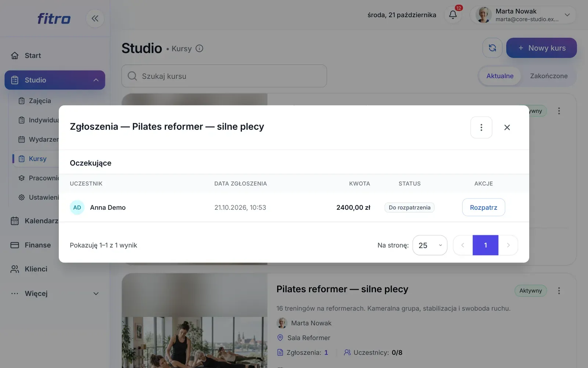Image resolution: width=588 pixels, height=368 pixels.
Task: Collapse the sidebar with double-chevron icon
Action: pos(95,18)
